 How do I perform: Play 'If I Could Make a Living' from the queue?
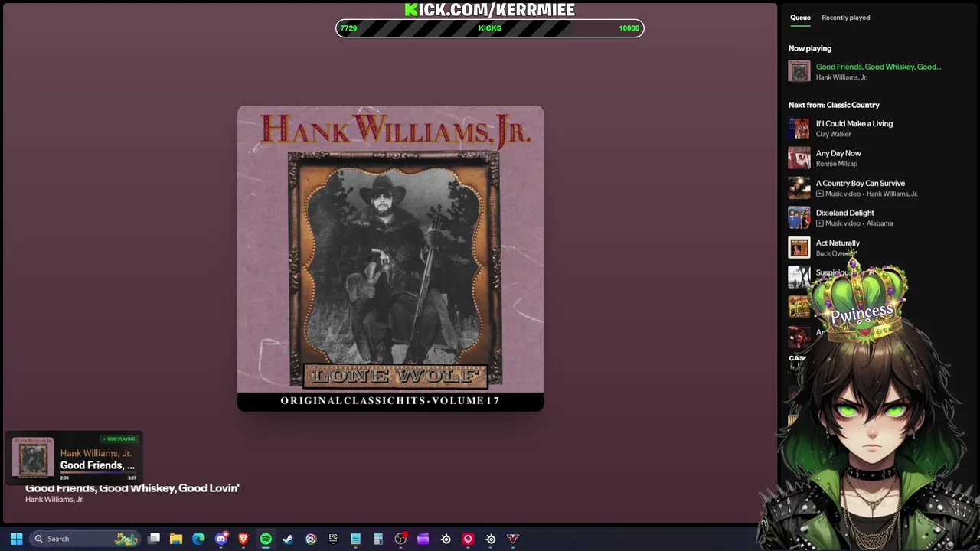(x=854, y=123)
